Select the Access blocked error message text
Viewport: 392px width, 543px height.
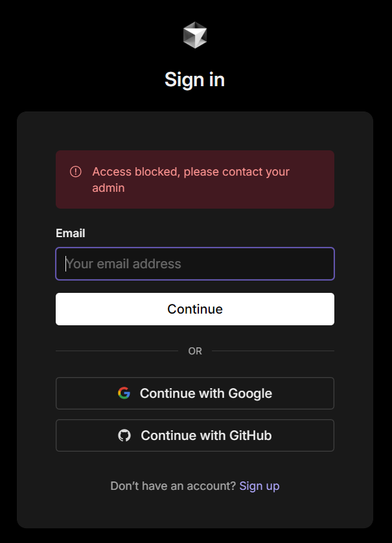pos(190,179)
